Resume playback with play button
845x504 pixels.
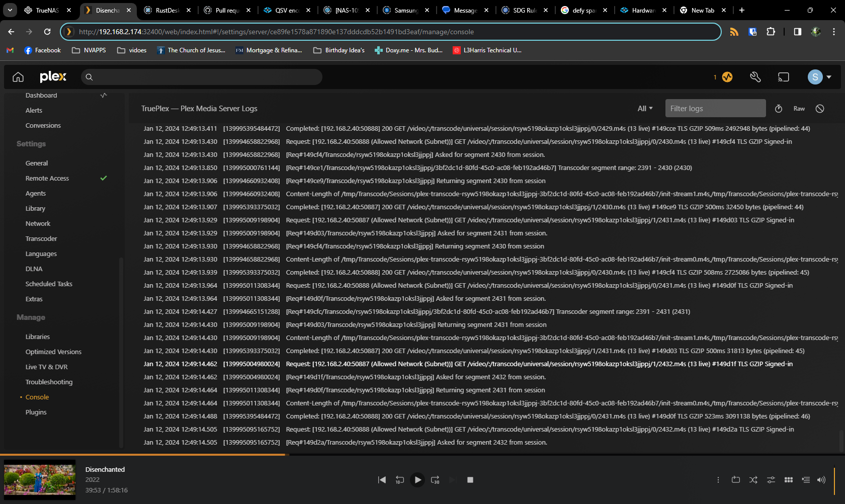click(417, 480)
